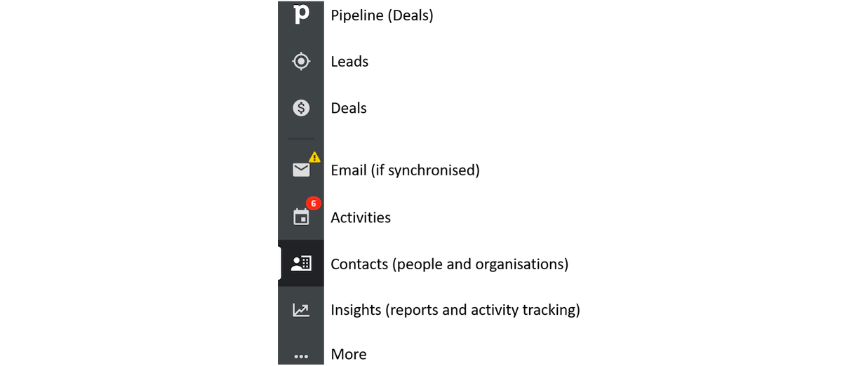Select the "Activities" text label
868x366 pixels.
[x=361, y=217]
